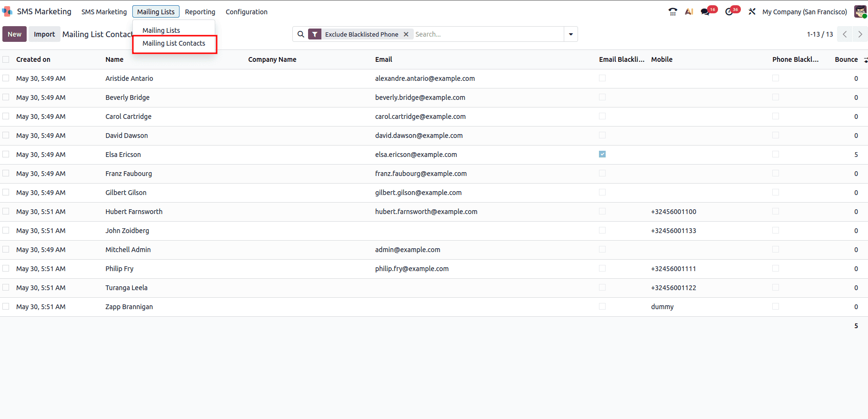The width and height of the screenshot is (868, 419).
Task: Click gilbert.gilson@example.com email cell
Action: pos(419,193)
